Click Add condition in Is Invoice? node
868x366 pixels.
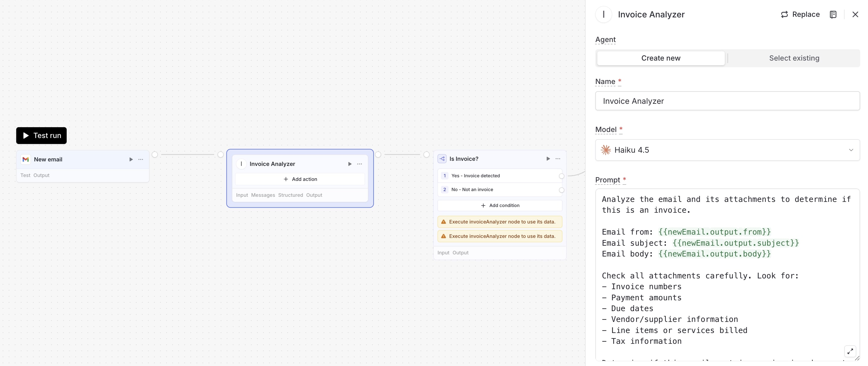[500, 205]
